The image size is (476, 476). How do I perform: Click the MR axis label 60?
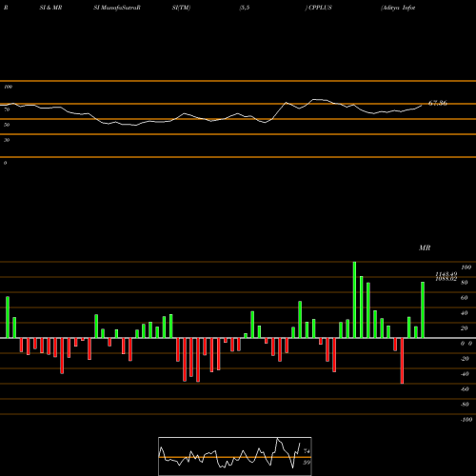point(464,298)
